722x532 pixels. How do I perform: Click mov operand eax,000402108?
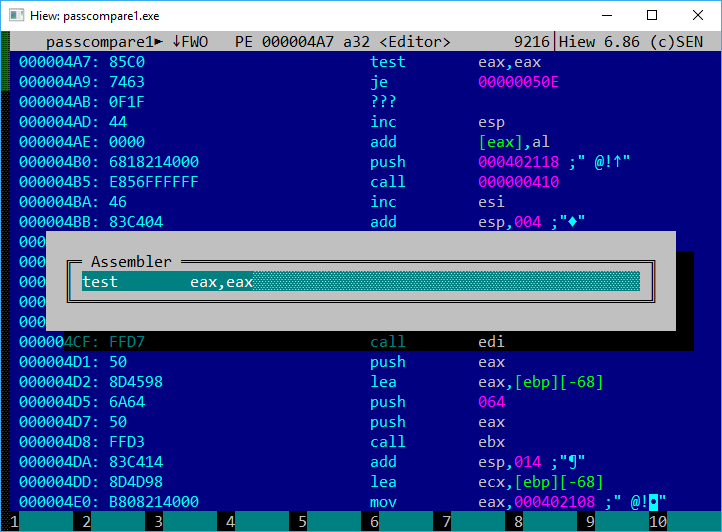click(536, 502)
